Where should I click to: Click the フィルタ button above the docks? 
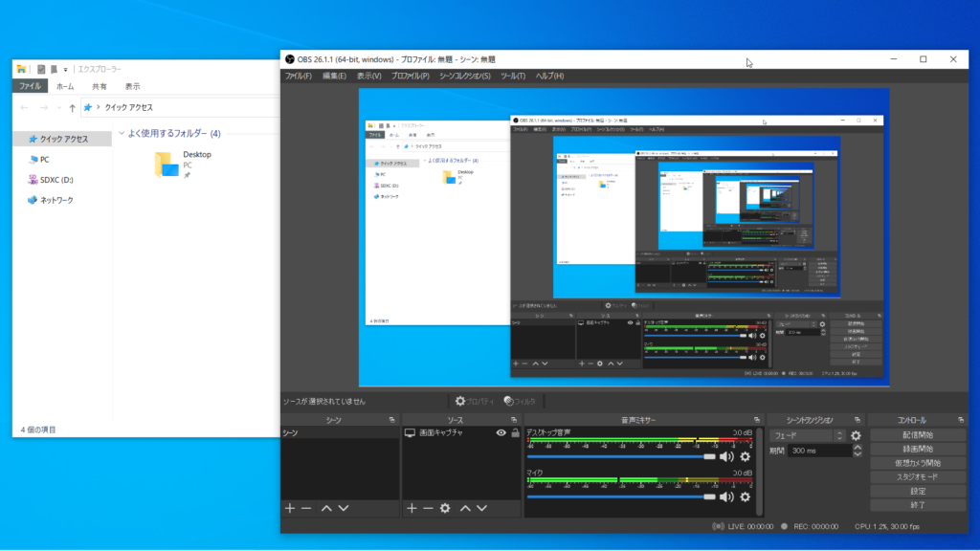(520, 401)
